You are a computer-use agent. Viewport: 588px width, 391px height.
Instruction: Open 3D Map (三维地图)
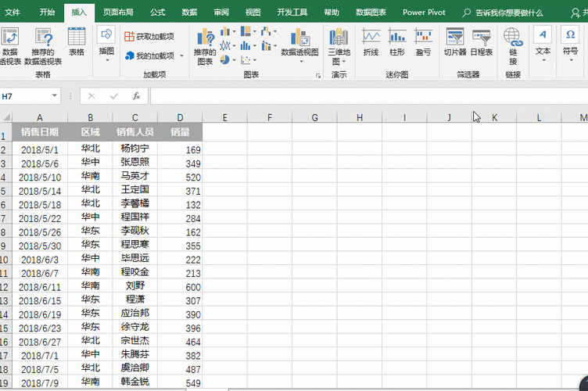[339, 46]
